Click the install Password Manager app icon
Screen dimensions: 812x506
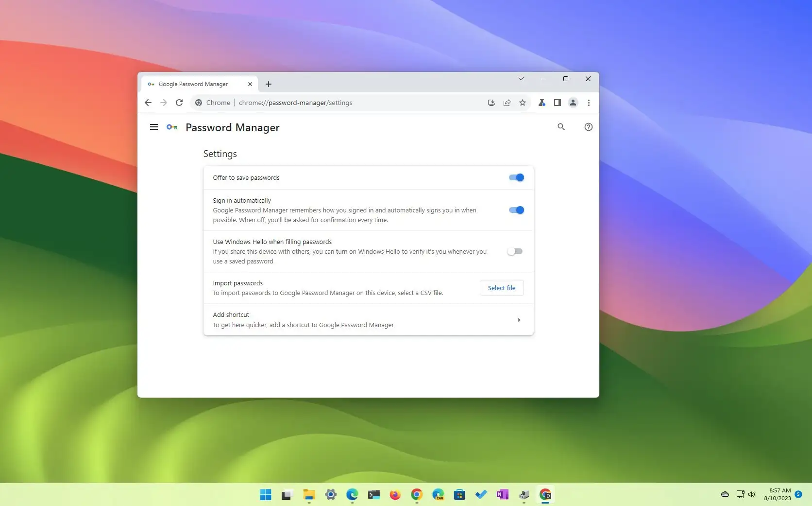491,103
